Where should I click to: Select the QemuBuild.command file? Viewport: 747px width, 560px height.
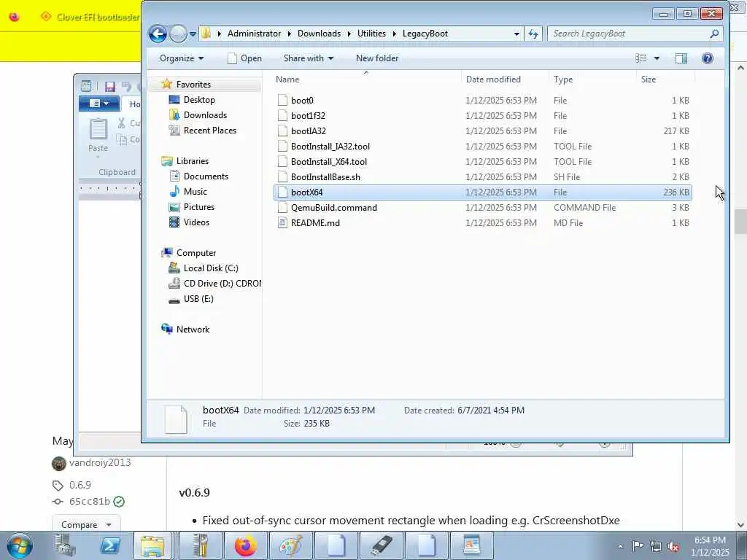pos(482,208)
